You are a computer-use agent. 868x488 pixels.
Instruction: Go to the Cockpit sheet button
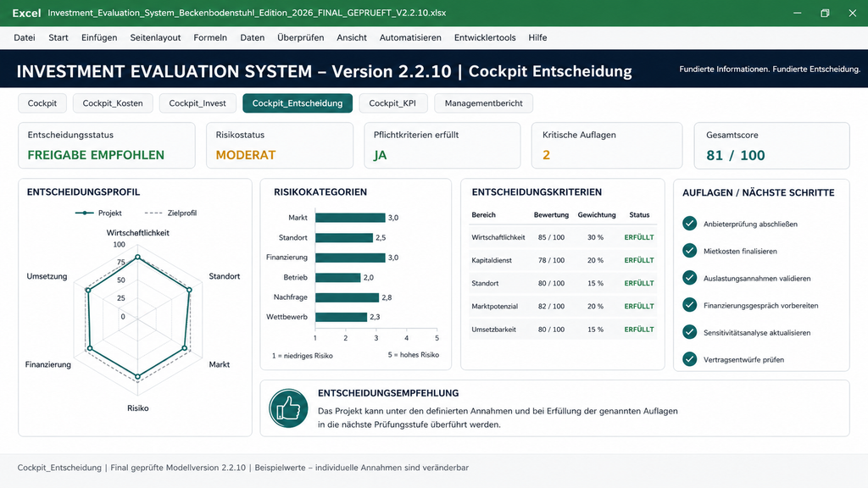coord(42,103)
